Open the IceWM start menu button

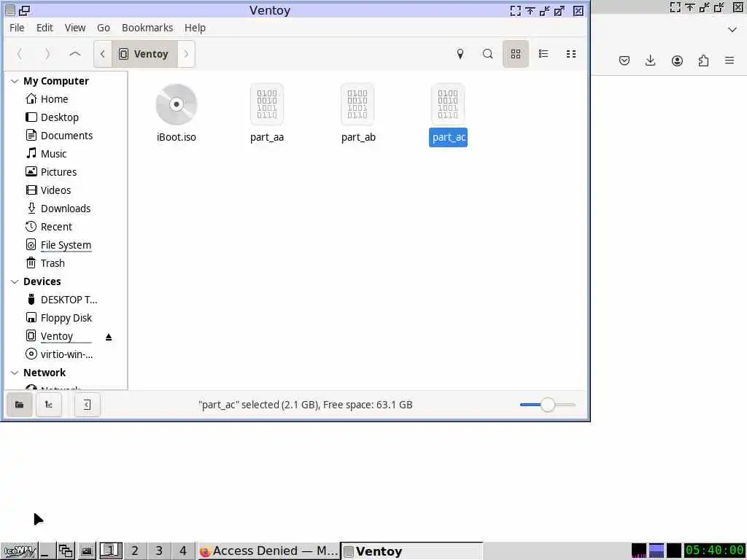[x=19, y=551]
